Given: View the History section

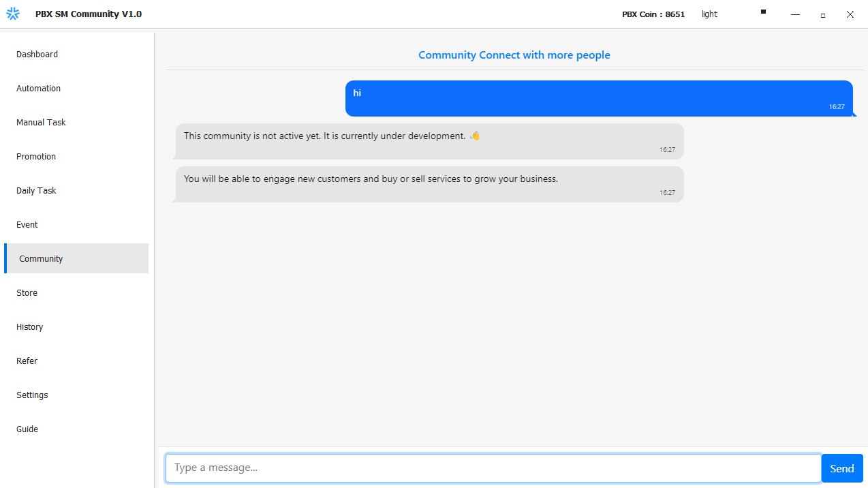Looking at the screenshot, I should (x=30, y=327).
